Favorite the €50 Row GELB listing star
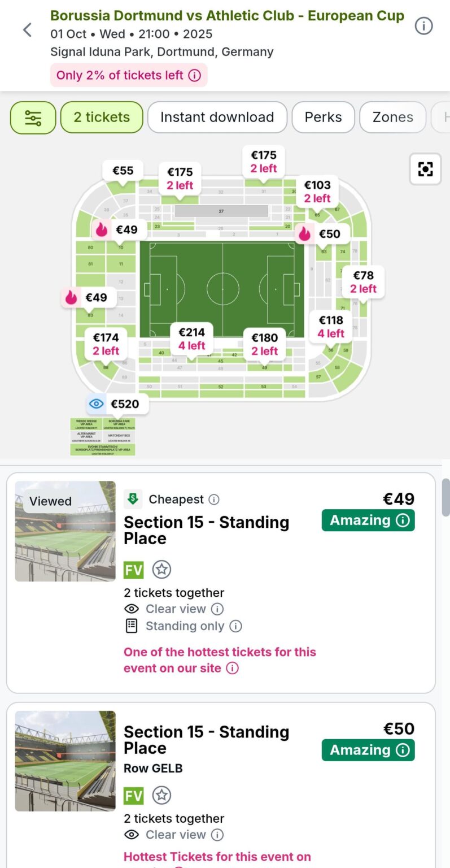The width and height of the screenshot is (450, 868). pyautogui.click(x=162, y=796)
